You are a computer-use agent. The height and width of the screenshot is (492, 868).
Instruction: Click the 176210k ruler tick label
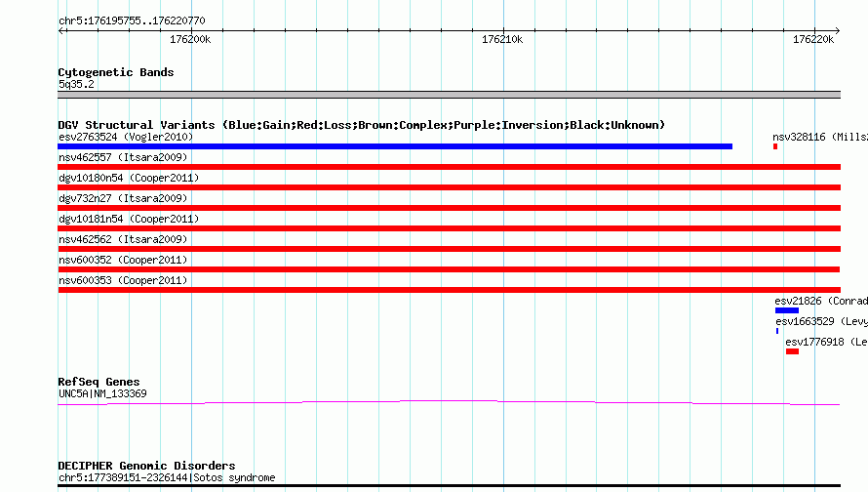click(502, 39)
